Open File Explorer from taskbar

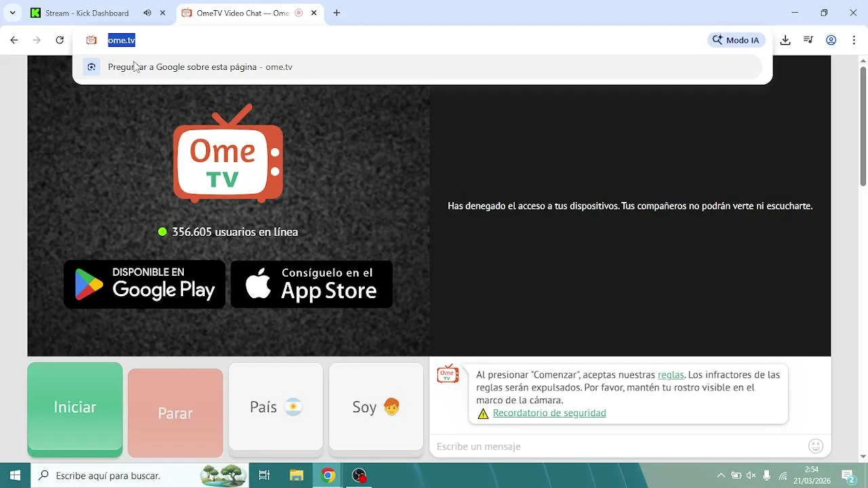(x=296, y=476)
